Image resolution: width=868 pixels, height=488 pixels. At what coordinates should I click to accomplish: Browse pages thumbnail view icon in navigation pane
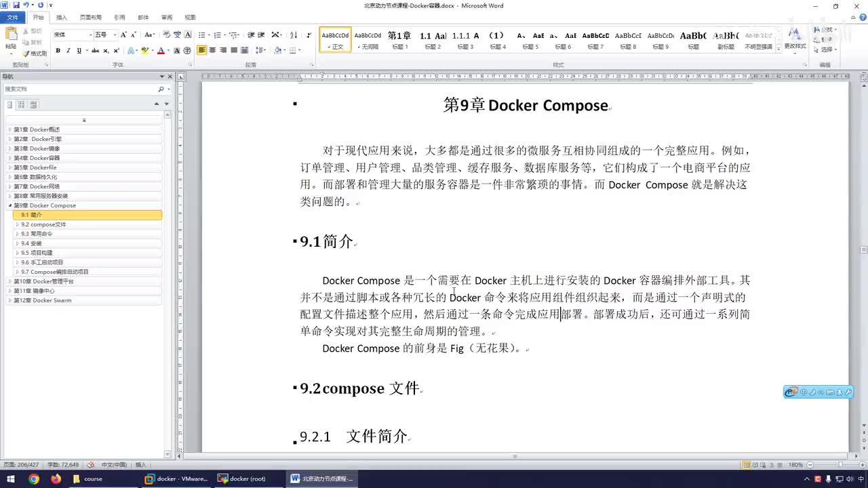pyautogui.click(x=22, y=104)
